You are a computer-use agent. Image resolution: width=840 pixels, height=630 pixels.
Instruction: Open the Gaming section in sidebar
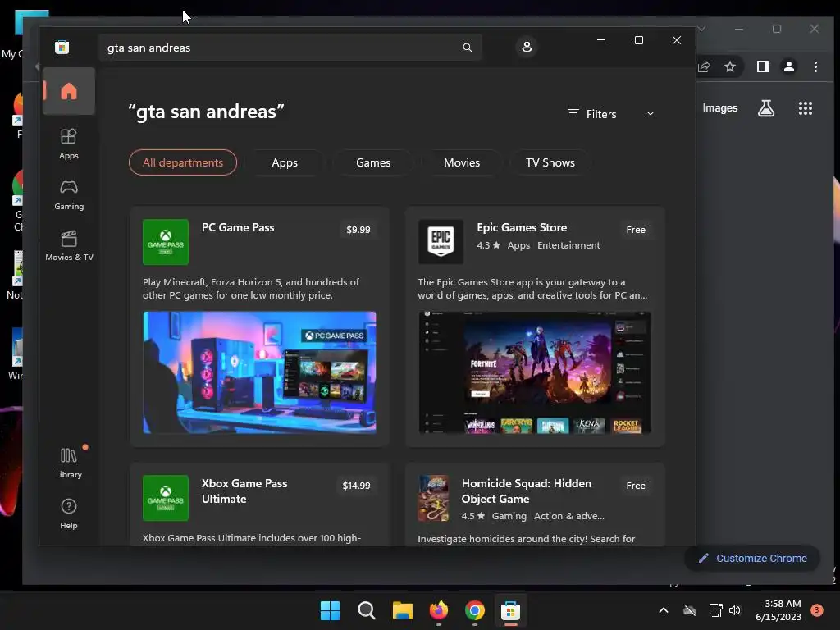point(69,195)
